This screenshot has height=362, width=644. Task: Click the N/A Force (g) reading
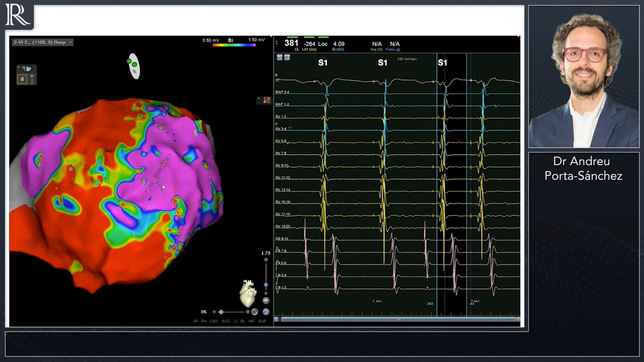tap(395, 44)
